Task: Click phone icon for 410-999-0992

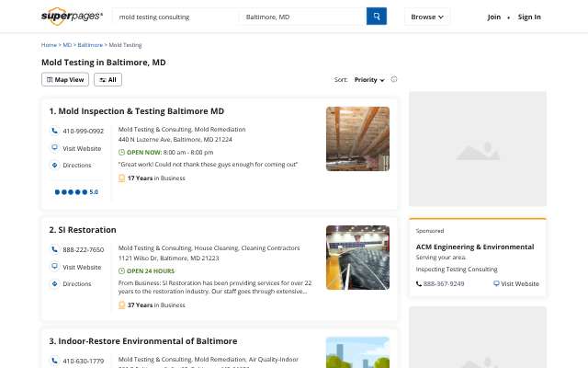Action: (55, 131)
